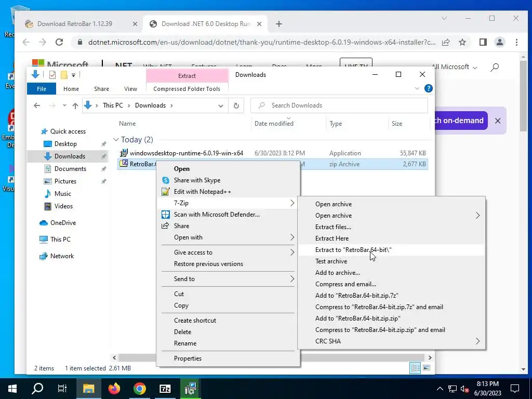The height and width of the screenshot is (399, 532).
Task: Open the File ribbon tab
Action: point(42,89)
